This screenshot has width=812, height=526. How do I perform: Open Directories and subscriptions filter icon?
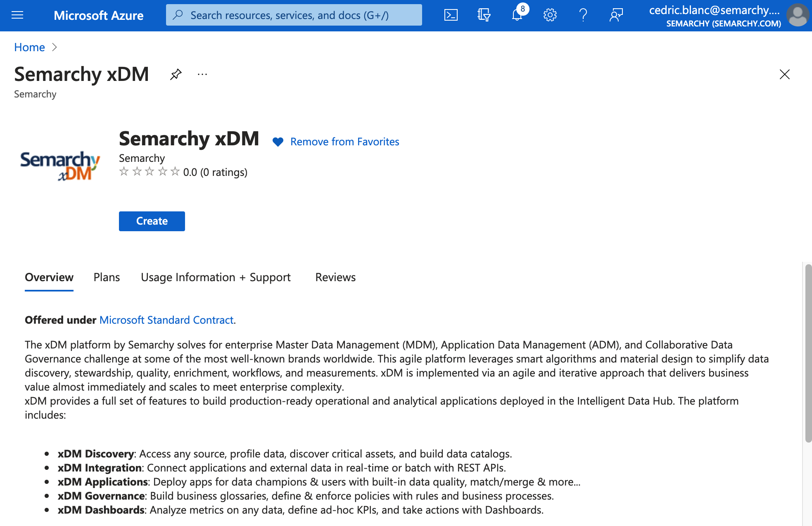[484, 15]
